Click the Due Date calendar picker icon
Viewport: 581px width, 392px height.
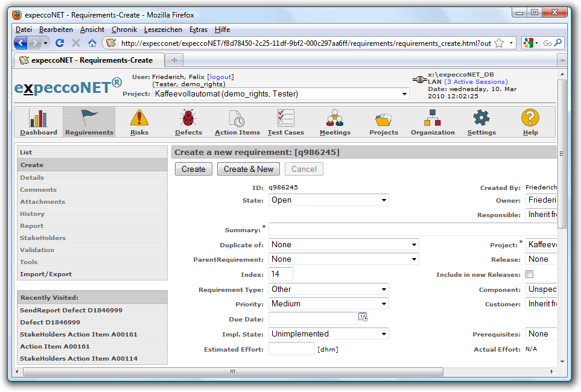[x=363, y=317]
